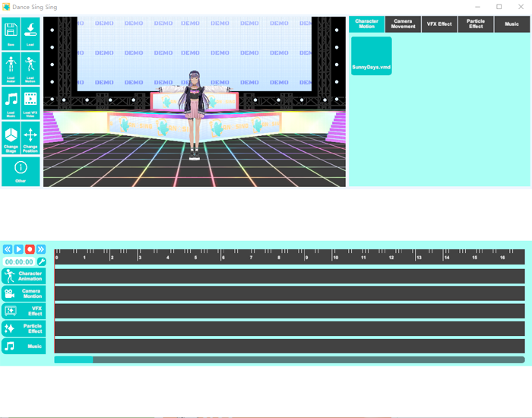
Task: Switch to the Camera Movement tab
Action: [x=404, y=24]
